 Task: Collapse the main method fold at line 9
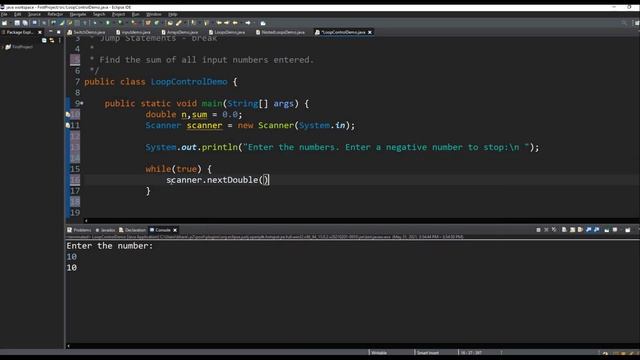click(82, 104)
